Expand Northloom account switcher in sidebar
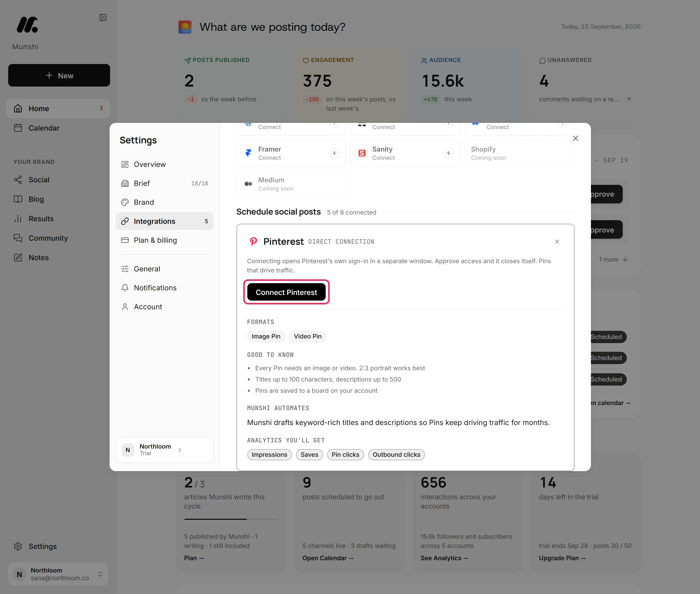 (58, 574)
